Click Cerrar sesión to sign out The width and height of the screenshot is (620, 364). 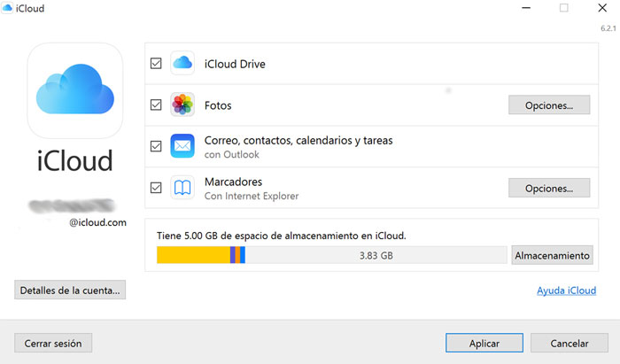click(53, 343)
